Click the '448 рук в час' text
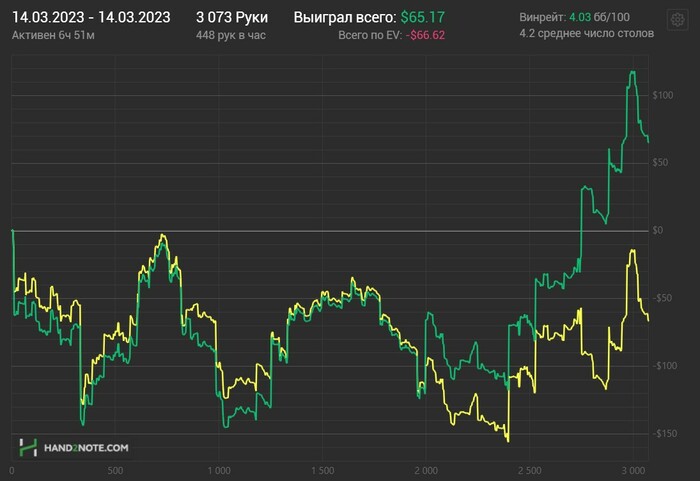The height and width of the screenshot is (481, 700). coord(230,35)
